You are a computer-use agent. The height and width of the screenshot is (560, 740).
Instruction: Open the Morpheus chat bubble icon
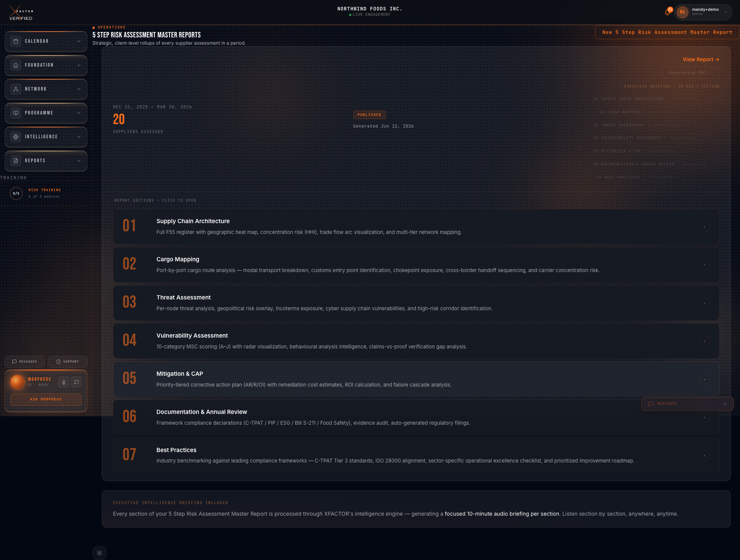(76, 382)
